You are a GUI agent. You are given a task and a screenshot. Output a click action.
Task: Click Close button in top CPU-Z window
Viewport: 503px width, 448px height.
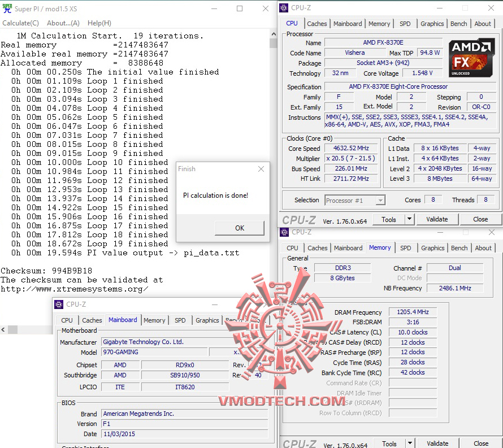[x=480, y=219]
